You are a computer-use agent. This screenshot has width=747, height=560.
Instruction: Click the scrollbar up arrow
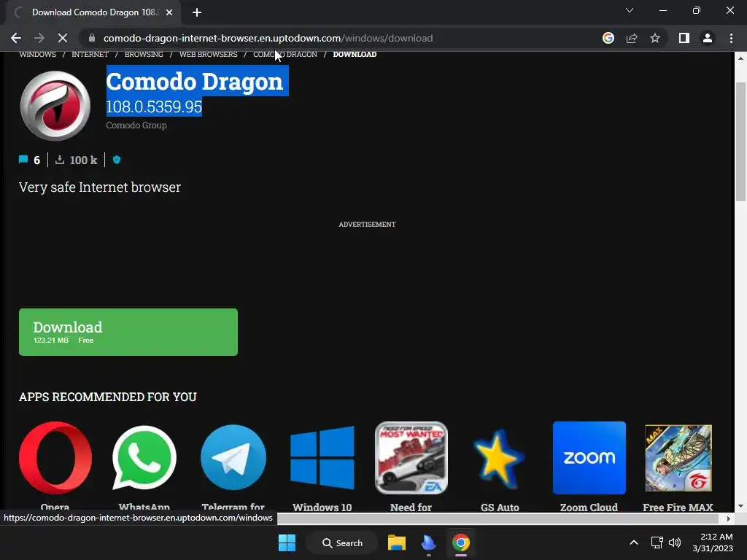click(740, 58)
